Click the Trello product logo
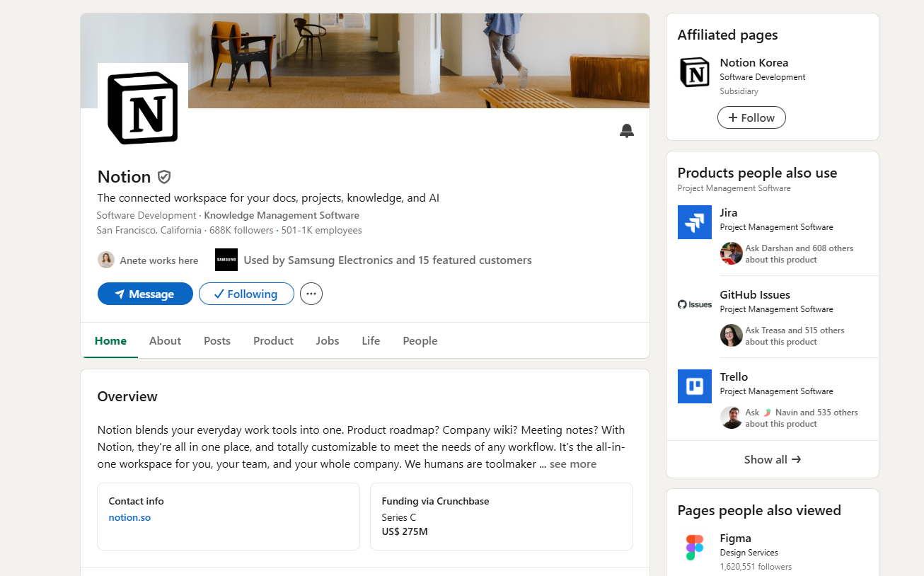 click(694, 386)
